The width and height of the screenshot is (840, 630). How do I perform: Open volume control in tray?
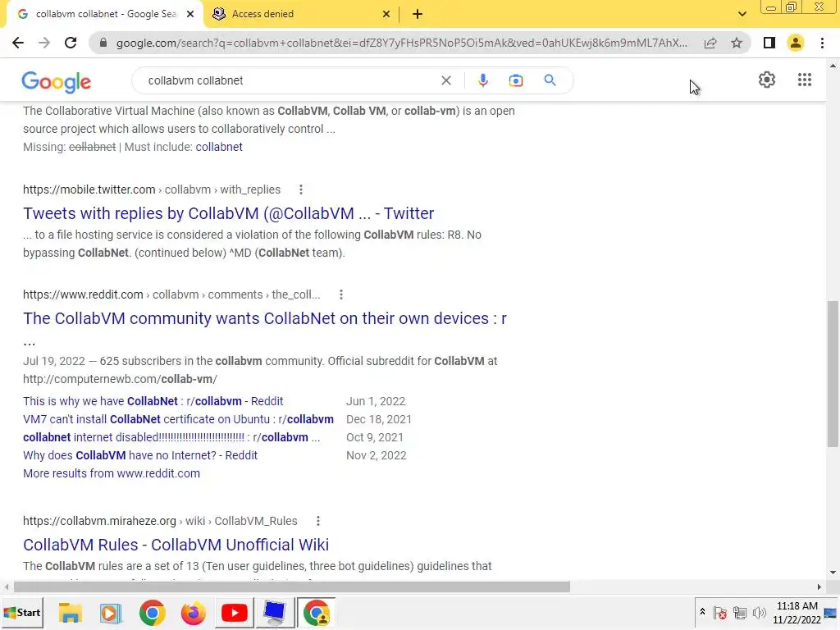click(x=759, y=612)
